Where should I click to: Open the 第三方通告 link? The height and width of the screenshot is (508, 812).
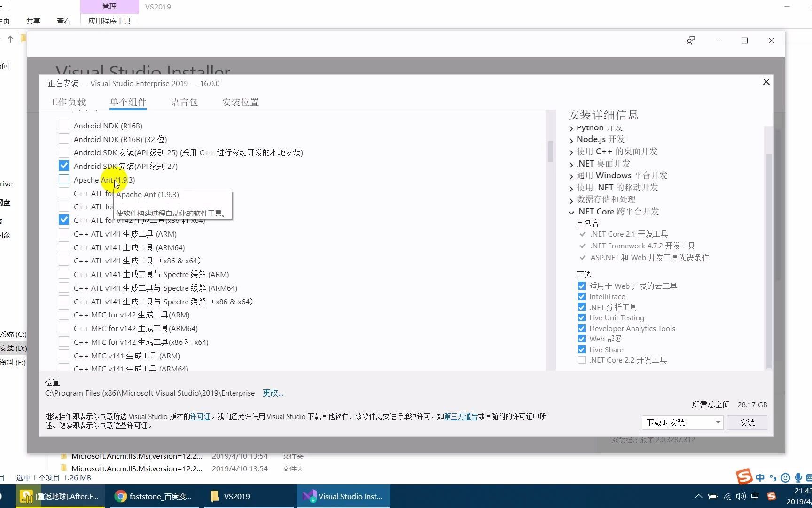coord(461,416)
